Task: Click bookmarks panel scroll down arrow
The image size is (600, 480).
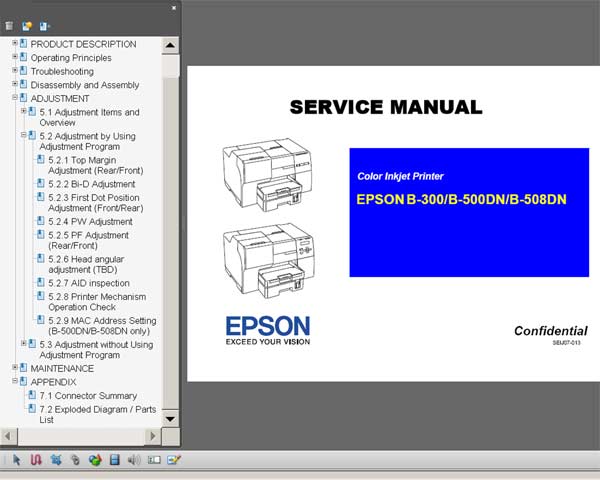Action: tap(170, 419)
